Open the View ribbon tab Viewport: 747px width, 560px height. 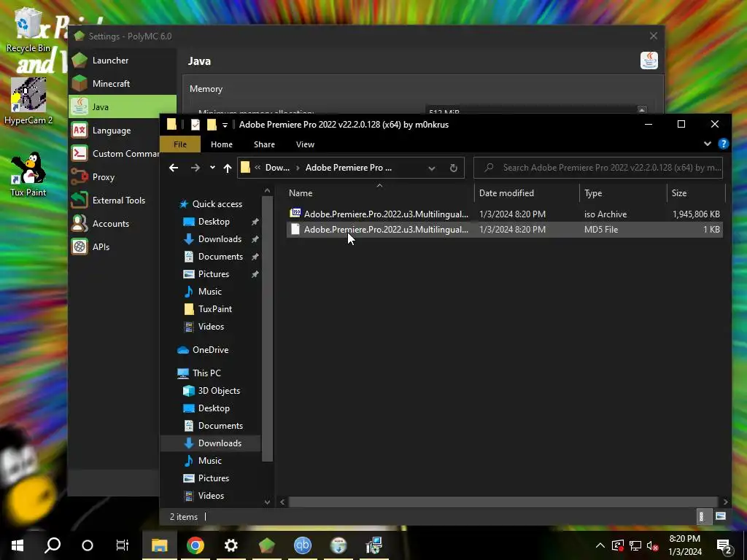[x=305, y=144]
